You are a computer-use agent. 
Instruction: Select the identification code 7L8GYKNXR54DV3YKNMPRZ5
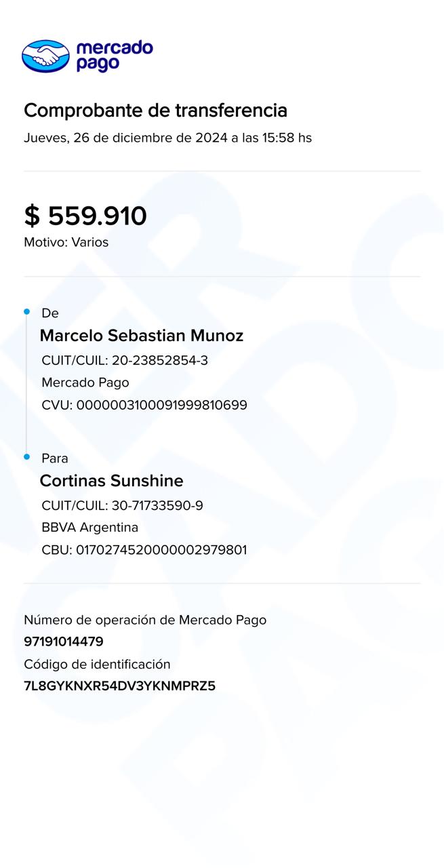(x=119, y=686)
